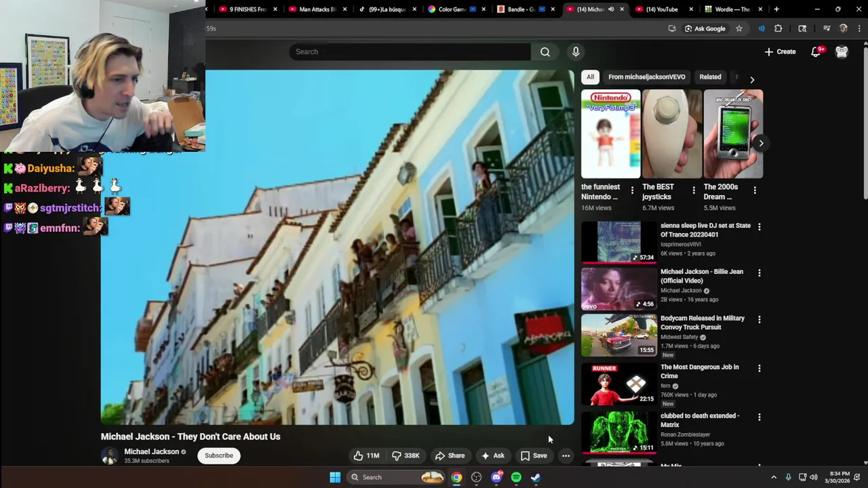Open Chrome extensions puzzle icon
868x488 pixels.
pos(778,28)
